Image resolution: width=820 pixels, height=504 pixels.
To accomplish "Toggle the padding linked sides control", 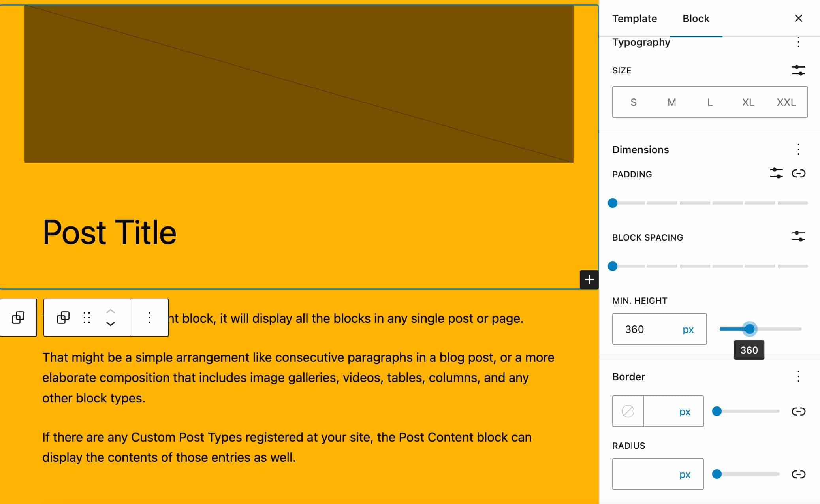I will [798, 174].
